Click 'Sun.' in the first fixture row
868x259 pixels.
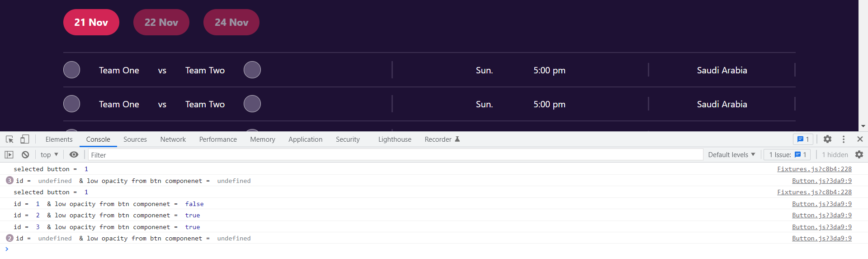(484, 70)
